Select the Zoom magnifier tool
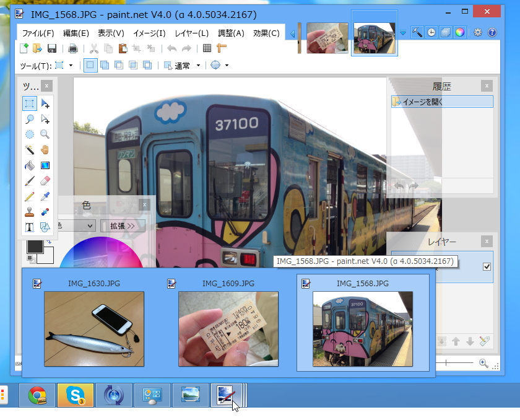 click(45, 134)
